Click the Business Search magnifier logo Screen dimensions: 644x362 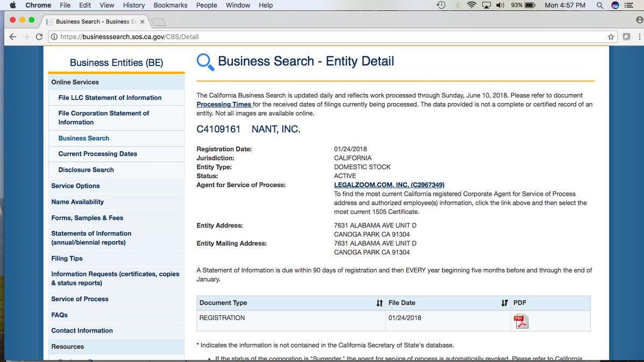tap(206, 62)
